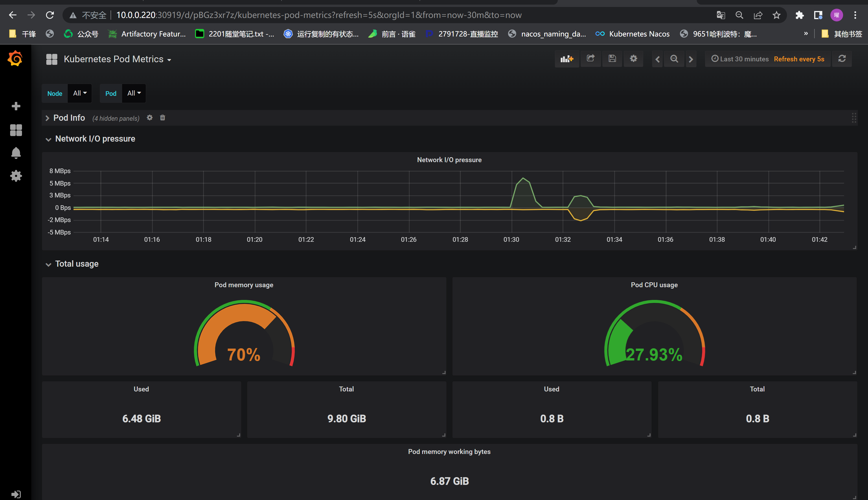Open the 2791728-直播监控 bookmark
The height and width of the screenshot is (500, 868).
coord(462,34)
